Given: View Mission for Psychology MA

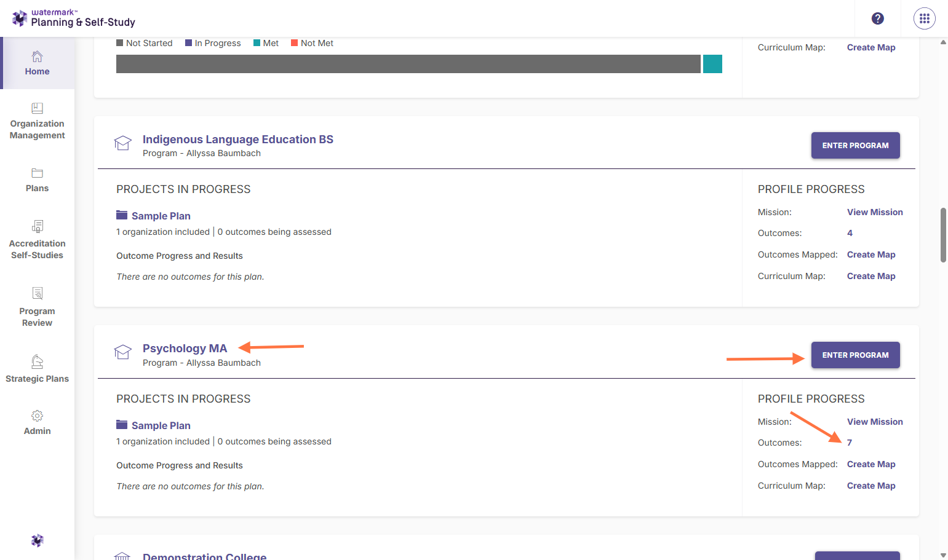Looking at the screenshot, I should click(875, 422).
